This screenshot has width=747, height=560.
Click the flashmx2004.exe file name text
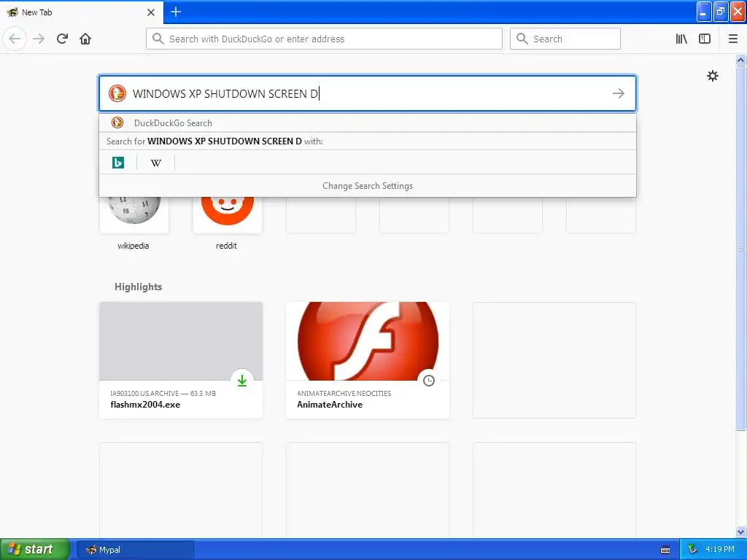pos(145,404)
